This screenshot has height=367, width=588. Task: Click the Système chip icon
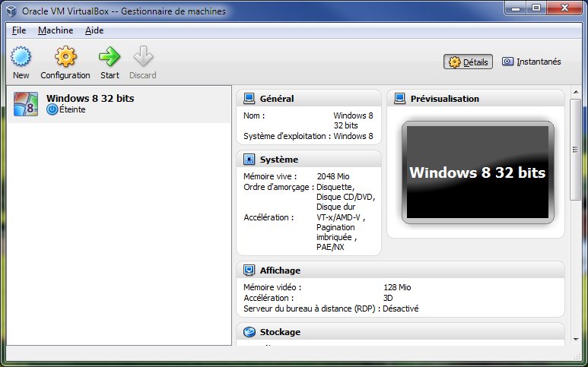[x=249, y=160]
